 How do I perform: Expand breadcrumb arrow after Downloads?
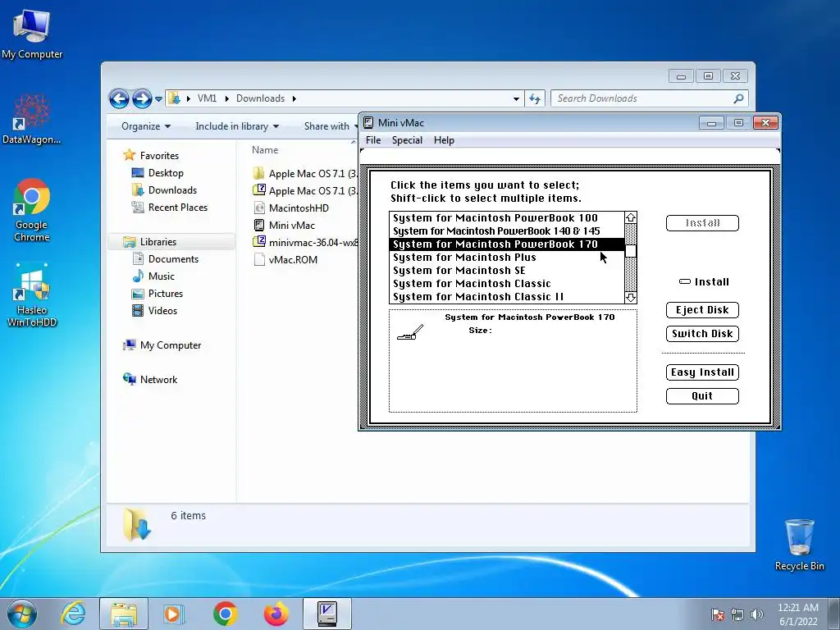click(294, 98)
